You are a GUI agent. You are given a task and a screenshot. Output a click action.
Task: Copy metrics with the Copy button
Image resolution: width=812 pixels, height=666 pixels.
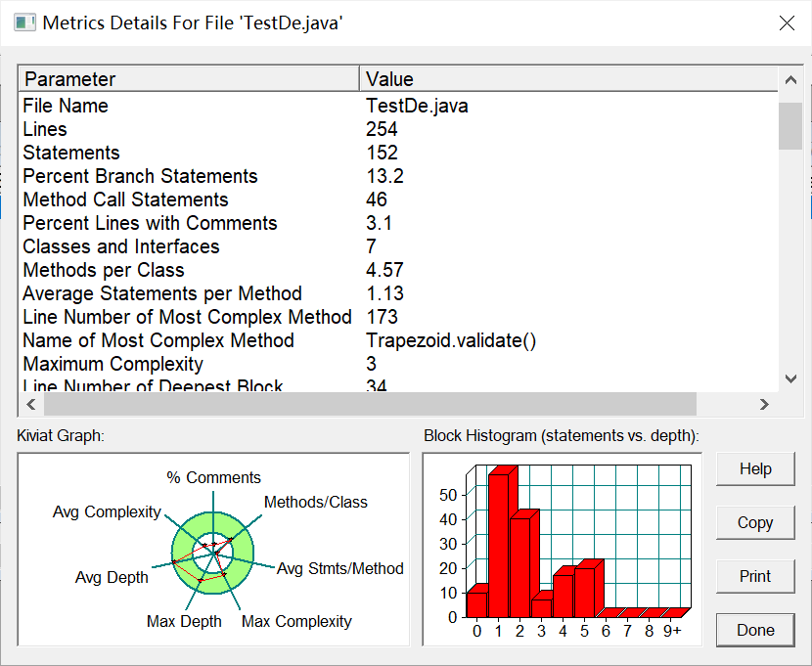point(755,522)
